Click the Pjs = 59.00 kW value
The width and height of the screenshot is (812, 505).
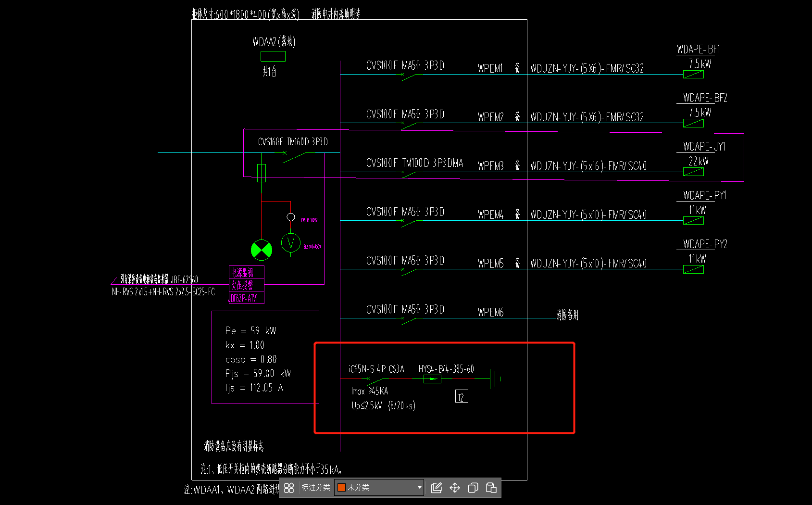tap(258, 373)
